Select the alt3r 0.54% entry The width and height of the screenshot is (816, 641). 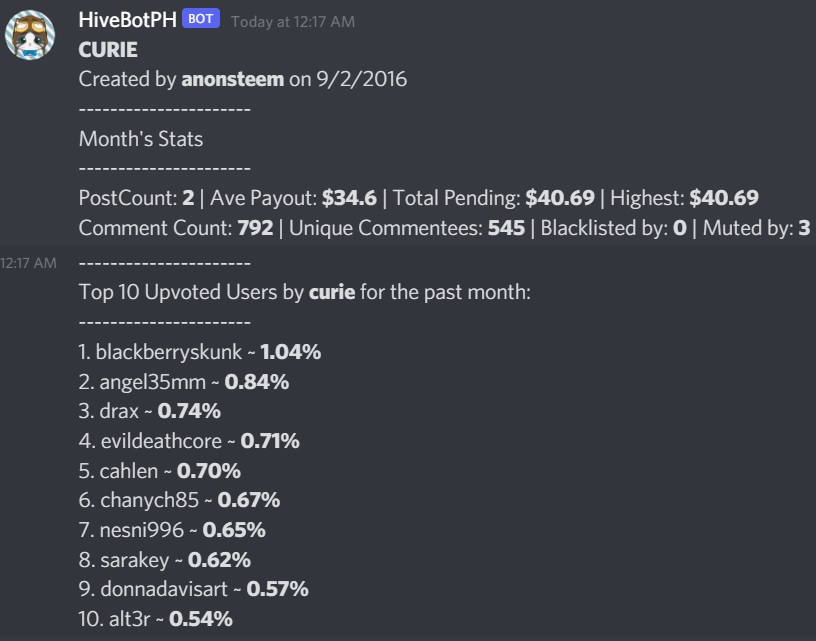pos(156,619)
